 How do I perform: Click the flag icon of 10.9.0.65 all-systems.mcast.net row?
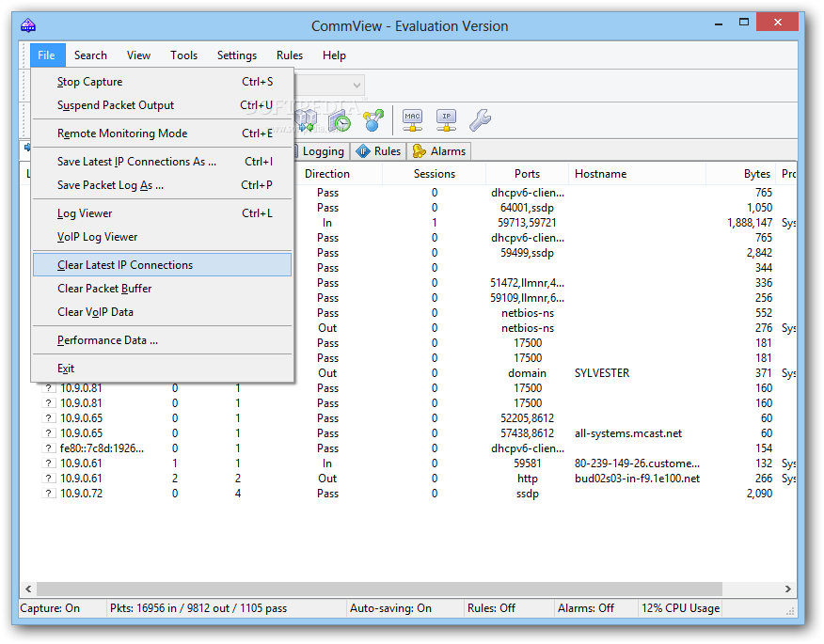point(48,433)
